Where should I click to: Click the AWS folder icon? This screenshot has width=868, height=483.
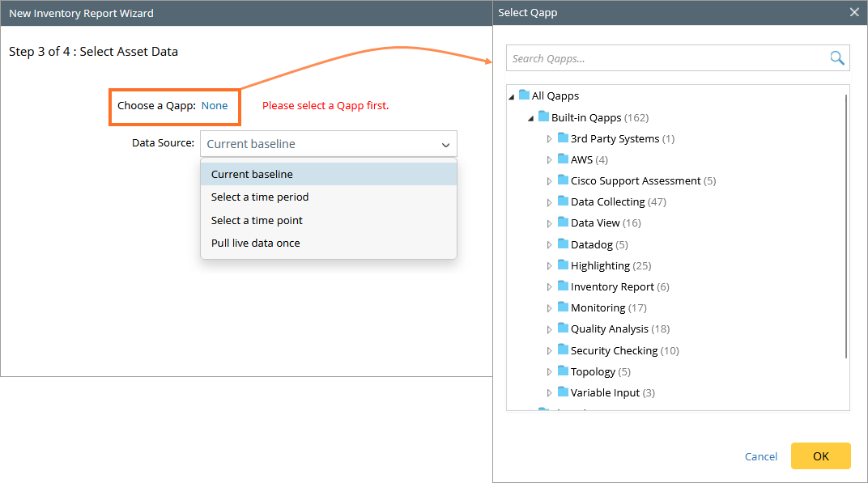coord(563,159)
